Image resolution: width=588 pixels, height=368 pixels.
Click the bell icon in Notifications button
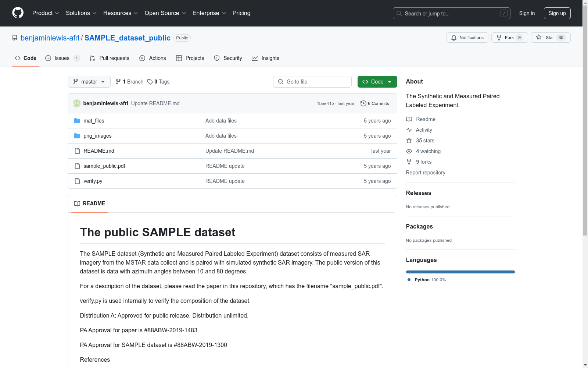tap(454, 38)
